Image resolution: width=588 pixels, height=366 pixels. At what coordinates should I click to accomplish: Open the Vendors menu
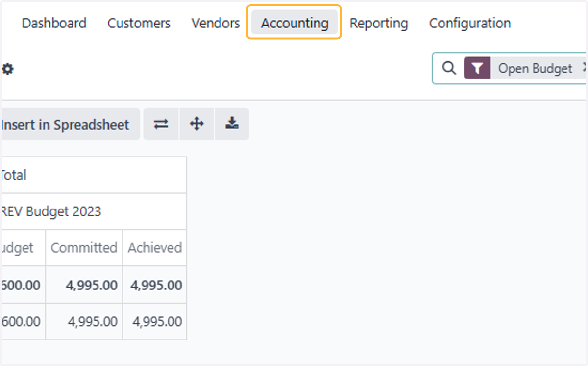coord(216,23)
